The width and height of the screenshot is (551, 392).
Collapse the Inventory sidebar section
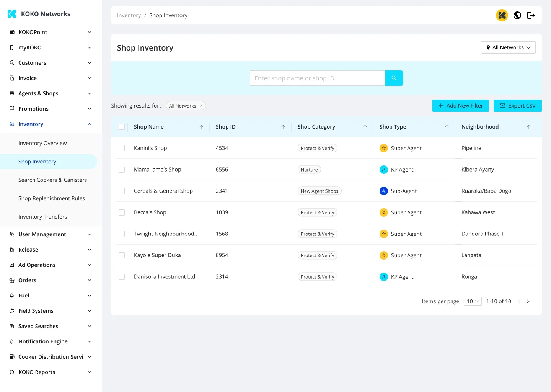tap(90, 124)
